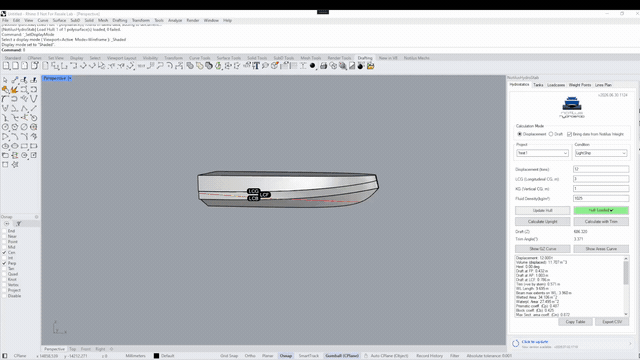Uncheck the Perp osnap option
This screenshot has width=640, height=360.
click(x=4, y=263)
